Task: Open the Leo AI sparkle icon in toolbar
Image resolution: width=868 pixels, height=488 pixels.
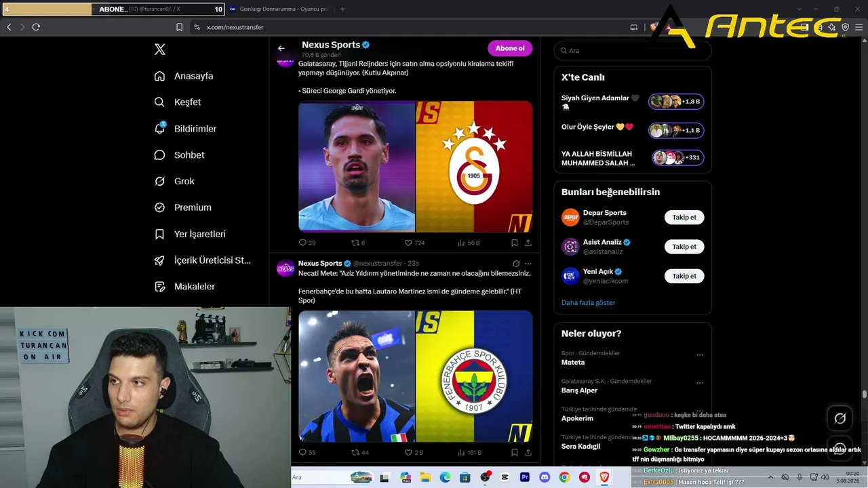Action: (831, 27)
